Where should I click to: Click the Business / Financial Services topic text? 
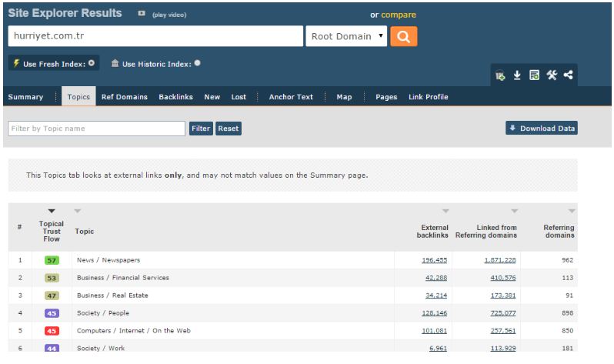tap(123, 278)
